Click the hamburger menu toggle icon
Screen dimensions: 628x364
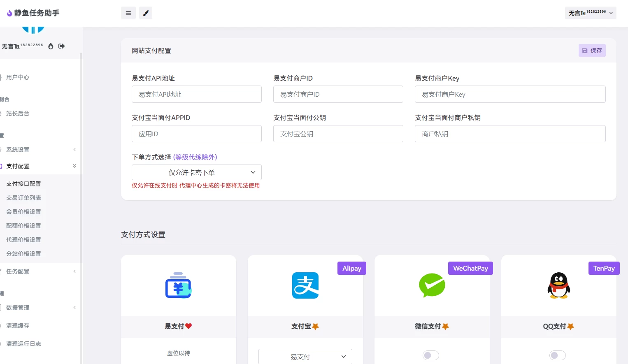click(128, 13)
